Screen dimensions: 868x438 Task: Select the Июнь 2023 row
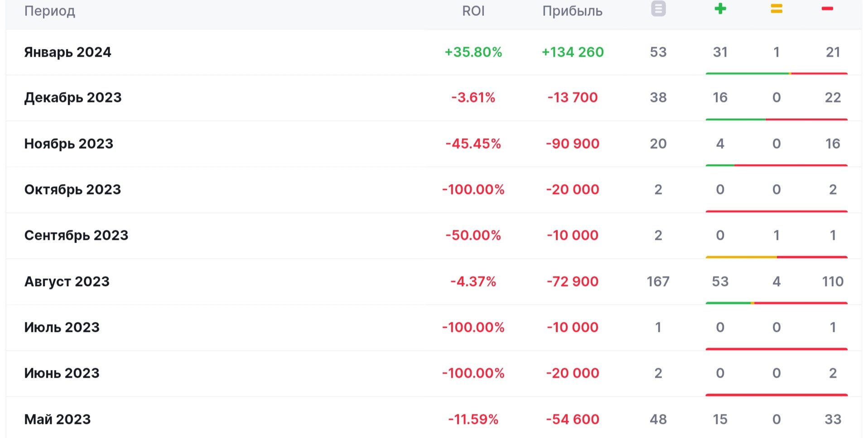coord(62,373)
